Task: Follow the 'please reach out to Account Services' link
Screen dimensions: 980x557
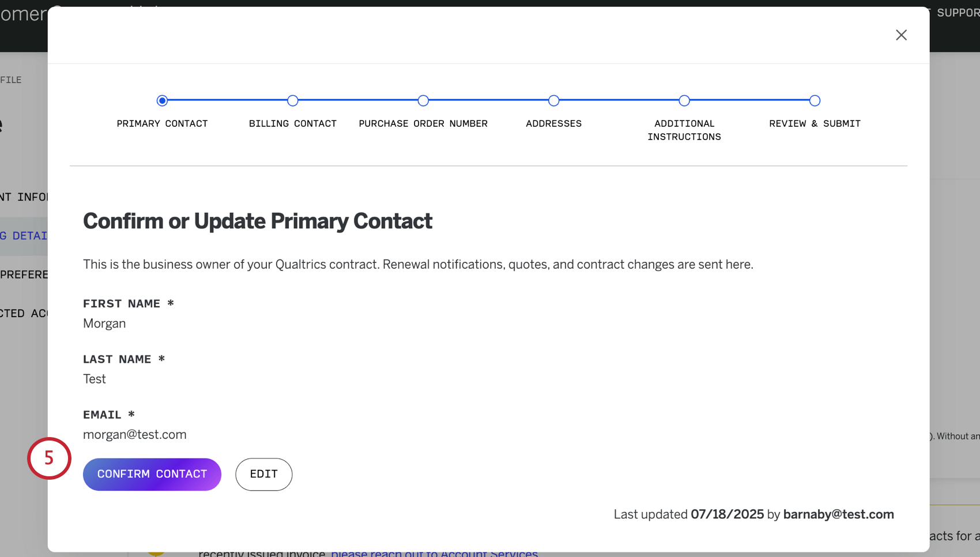Action: coord(434,552)
